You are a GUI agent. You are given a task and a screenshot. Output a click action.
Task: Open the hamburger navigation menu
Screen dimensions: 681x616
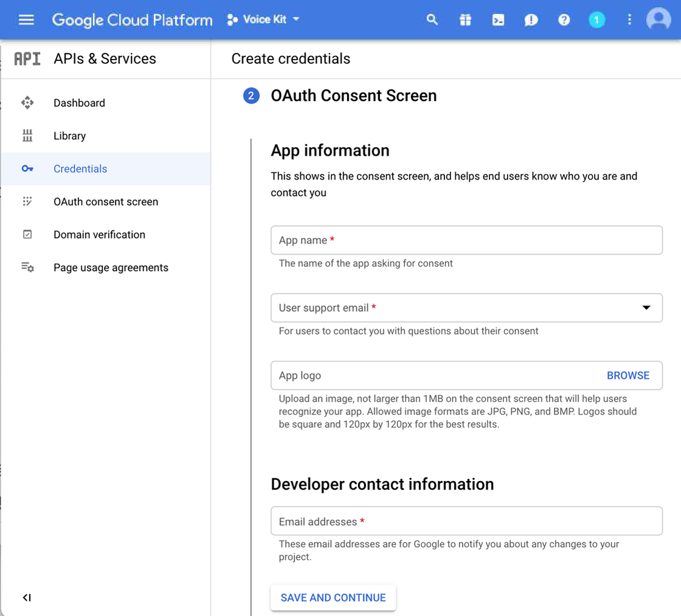point(26,19)
